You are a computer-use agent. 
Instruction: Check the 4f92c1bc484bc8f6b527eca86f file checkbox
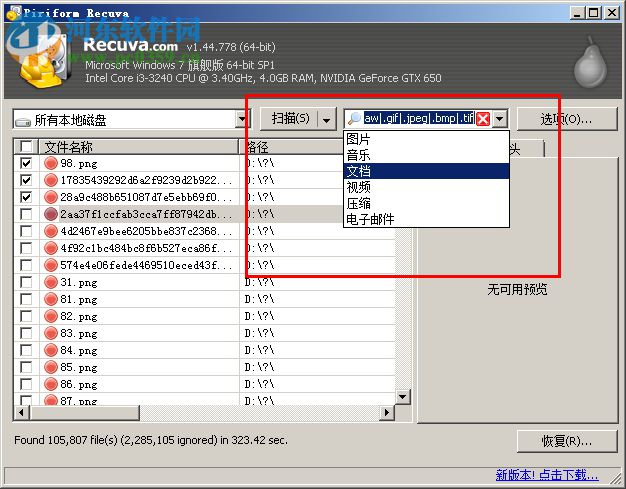coord(26,248)
